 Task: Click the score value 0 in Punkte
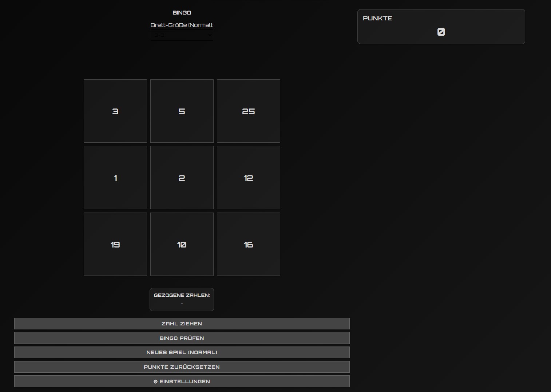pyautogui.click(x=441, y=32)
